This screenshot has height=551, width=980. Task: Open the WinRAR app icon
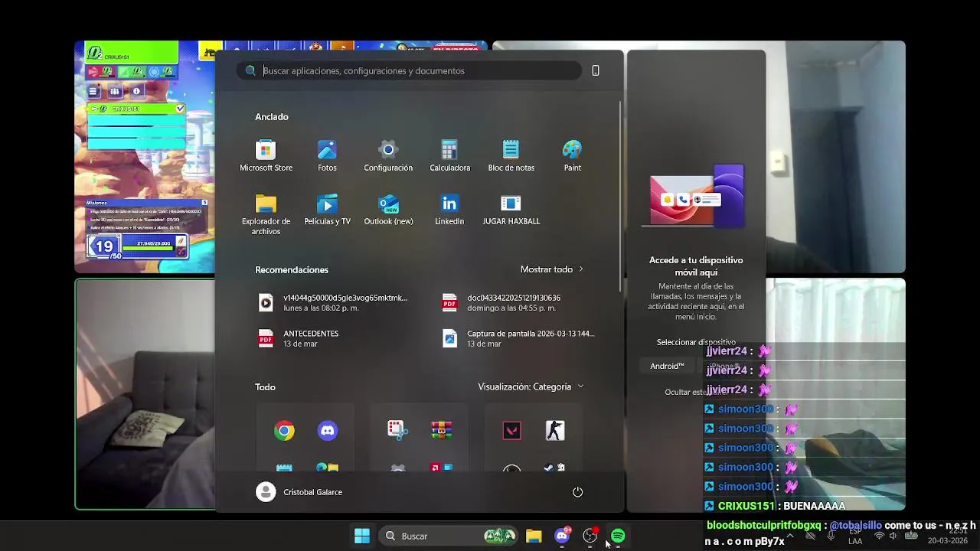coord(441,431)
